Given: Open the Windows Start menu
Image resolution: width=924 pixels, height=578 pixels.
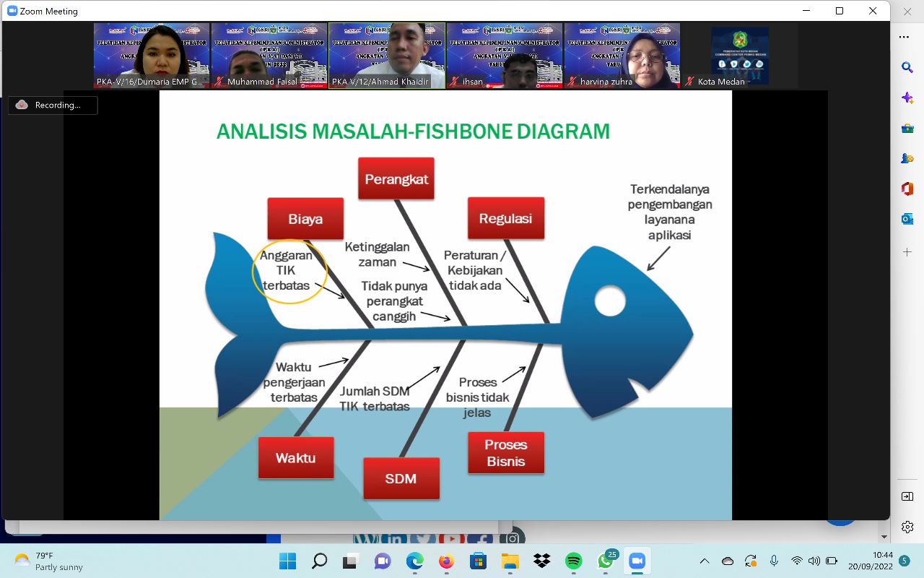Looking at the screenshot, I should coord(287,561).
